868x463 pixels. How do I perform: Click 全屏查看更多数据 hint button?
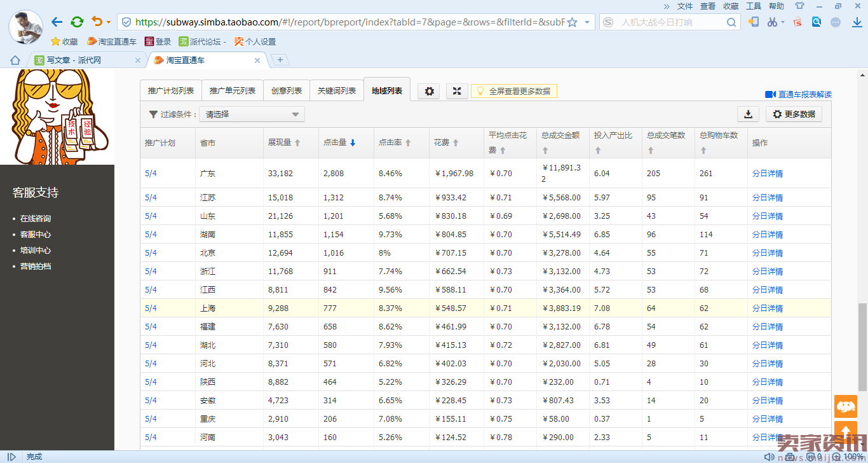tap(514, 91)
